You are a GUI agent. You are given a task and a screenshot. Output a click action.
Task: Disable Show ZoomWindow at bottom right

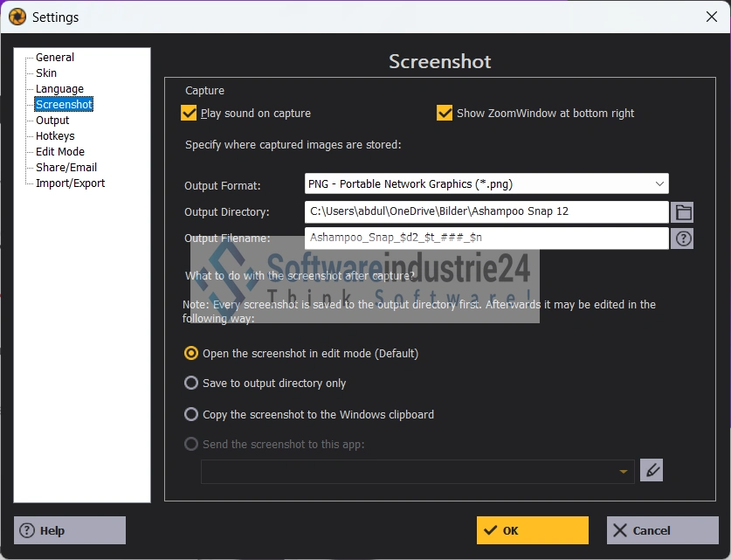point(445,113)
